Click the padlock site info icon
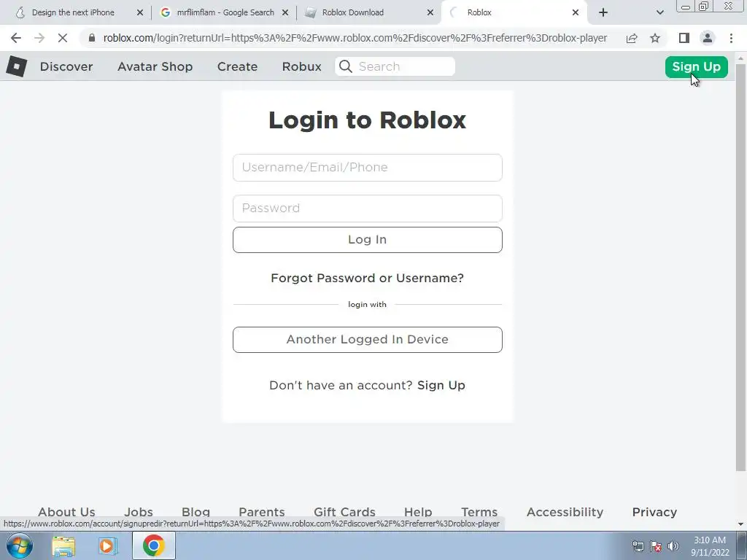Screen dimensions: 747x560 (x=92, y=38)
